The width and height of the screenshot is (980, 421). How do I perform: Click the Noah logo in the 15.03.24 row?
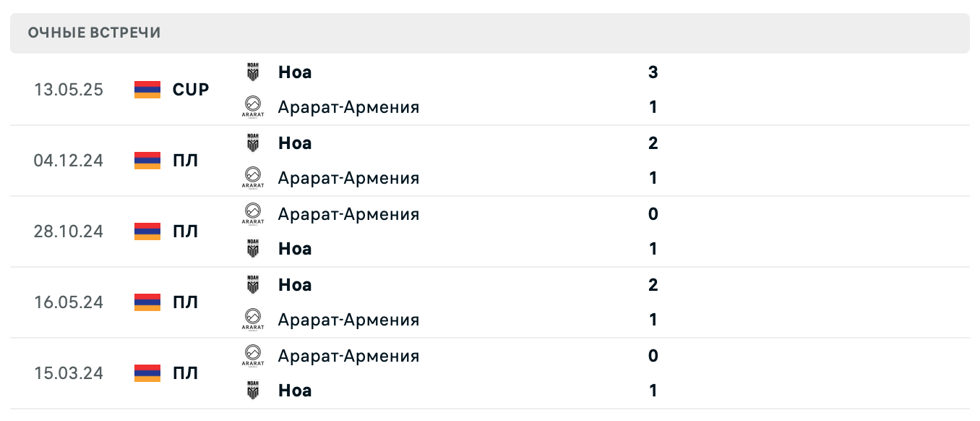click(252, 391)
